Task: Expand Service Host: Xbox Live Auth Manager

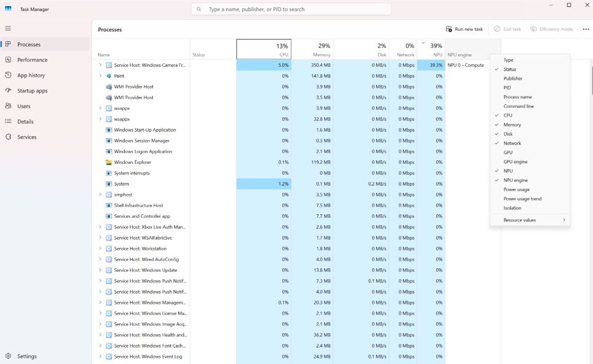Action: click(x=100, y=227)
